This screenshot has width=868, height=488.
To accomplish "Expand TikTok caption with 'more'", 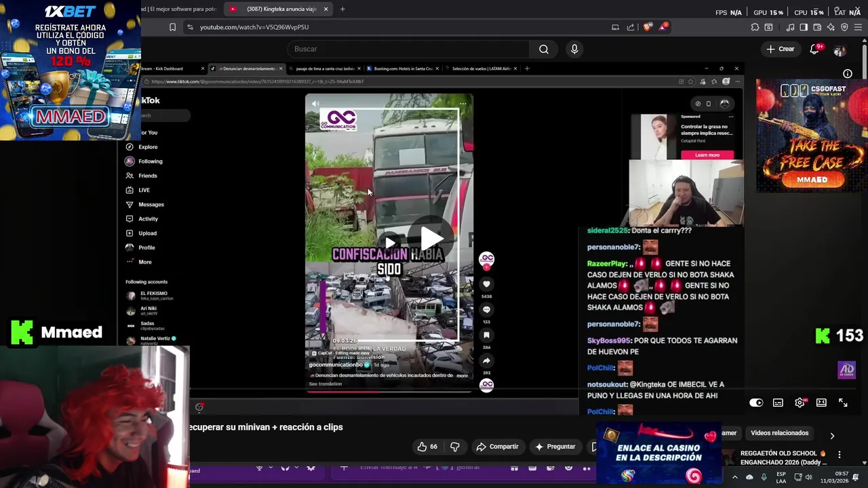I will click(462, 375).
